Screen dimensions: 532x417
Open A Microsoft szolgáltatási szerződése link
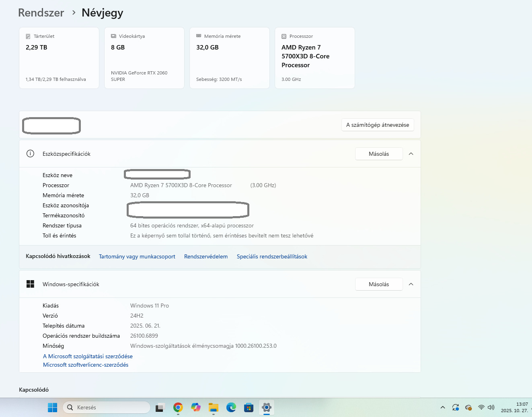(88, 356)
